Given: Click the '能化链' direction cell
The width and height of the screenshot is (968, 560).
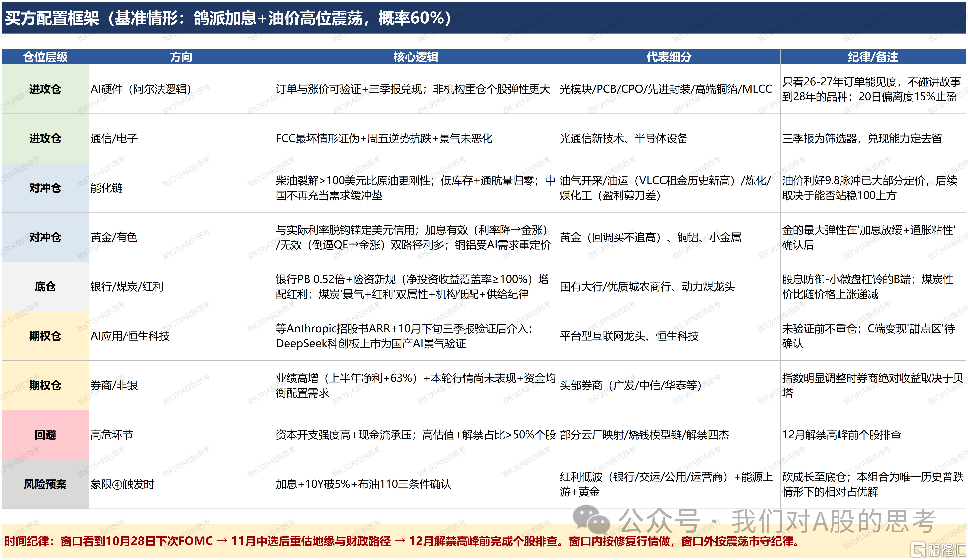Looking at the screenshot, I should click(x=181, y=188).
